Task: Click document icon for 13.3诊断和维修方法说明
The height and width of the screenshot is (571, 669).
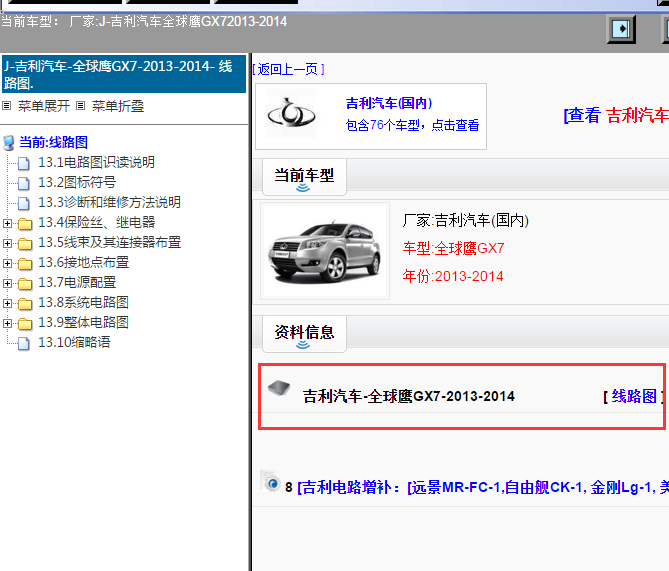Action: [24, 204]
